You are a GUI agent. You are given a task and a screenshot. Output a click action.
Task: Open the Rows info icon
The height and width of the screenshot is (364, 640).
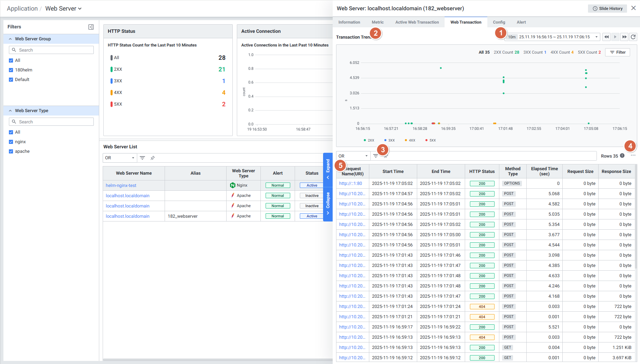(622, 156)
